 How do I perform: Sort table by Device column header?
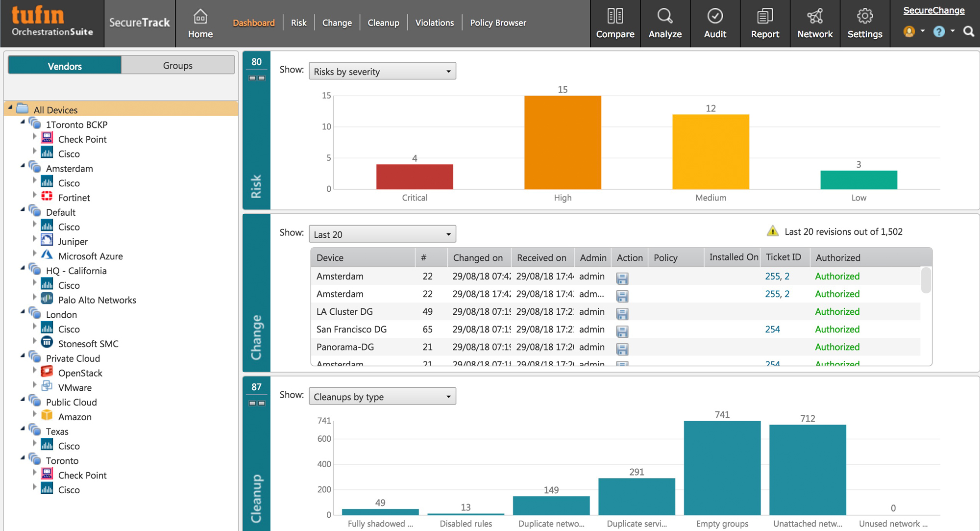coord(363,257)
